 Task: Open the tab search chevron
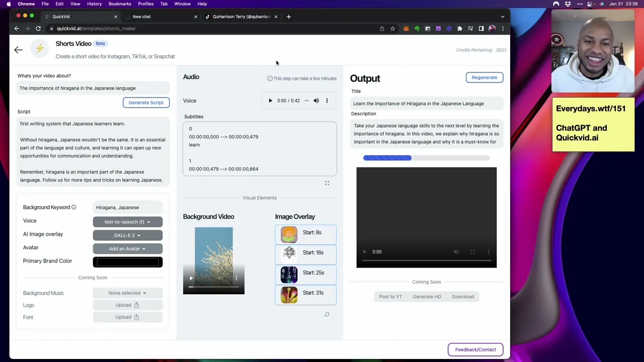[502, 17]
